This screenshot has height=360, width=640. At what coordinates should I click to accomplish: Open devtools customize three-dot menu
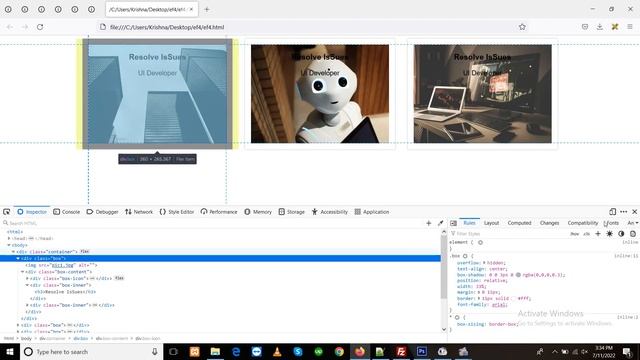pyautogui.click(x=623, y=211)
